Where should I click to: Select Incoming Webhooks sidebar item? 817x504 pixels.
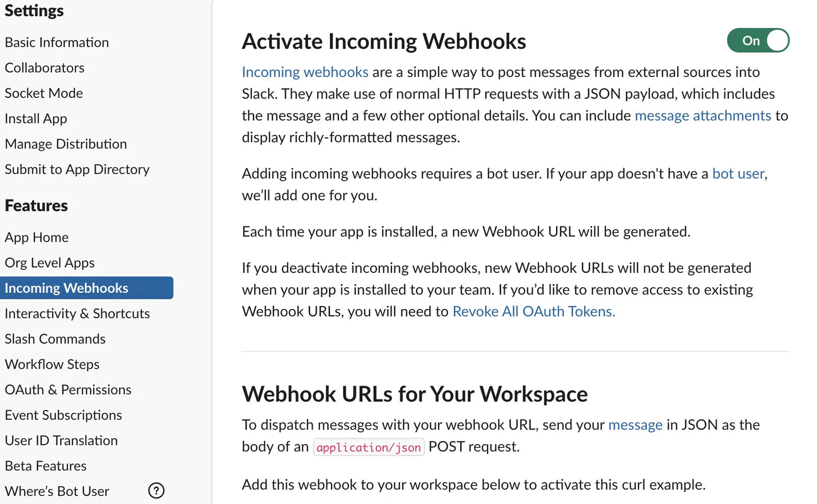(x=87, y=288)
